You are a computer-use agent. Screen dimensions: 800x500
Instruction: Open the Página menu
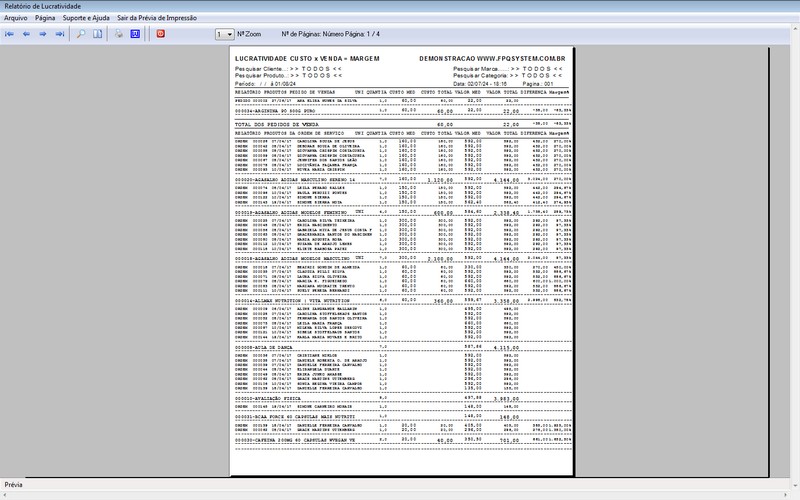[x=45, y=18]
